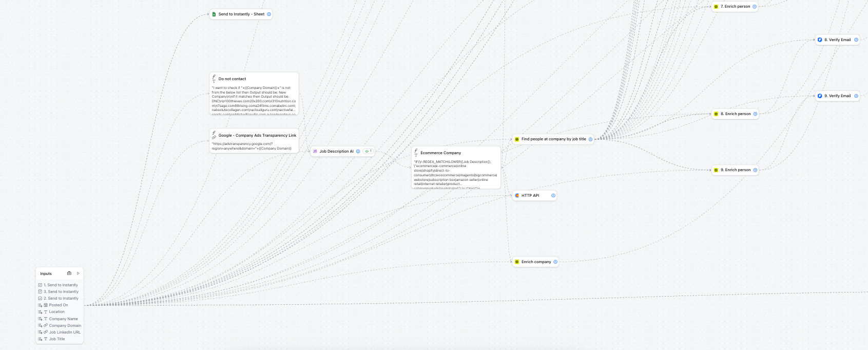Select the Job Description AI node label

point(336,152)
